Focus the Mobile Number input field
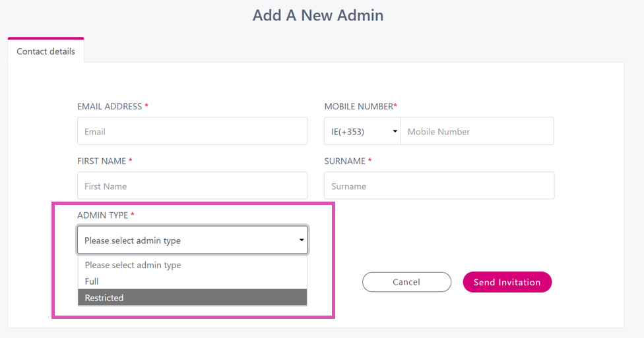 (477, 132)
